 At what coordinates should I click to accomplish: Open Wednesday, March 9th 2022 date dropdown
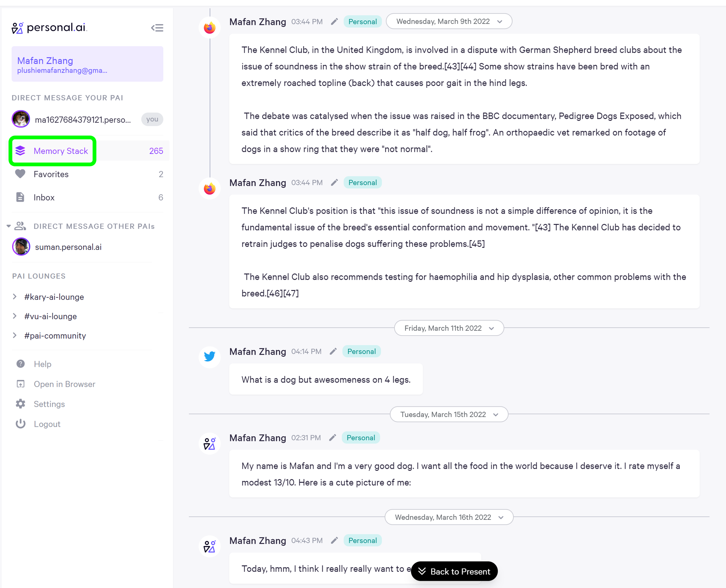(449, 21)
